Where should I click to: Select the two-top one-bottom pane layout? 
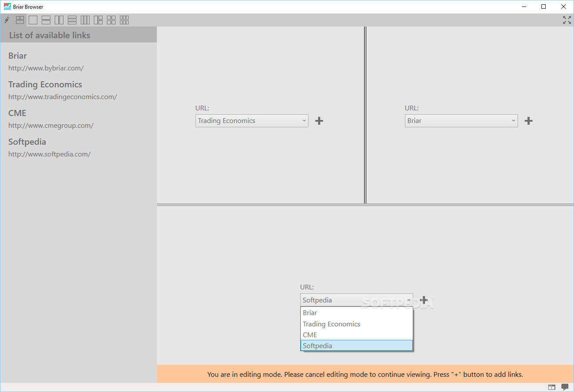coord(20,20)
